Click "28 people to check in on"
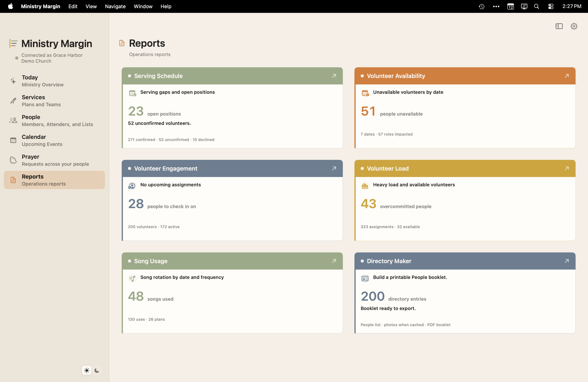The image size is (588, 382). click(162, 204)
